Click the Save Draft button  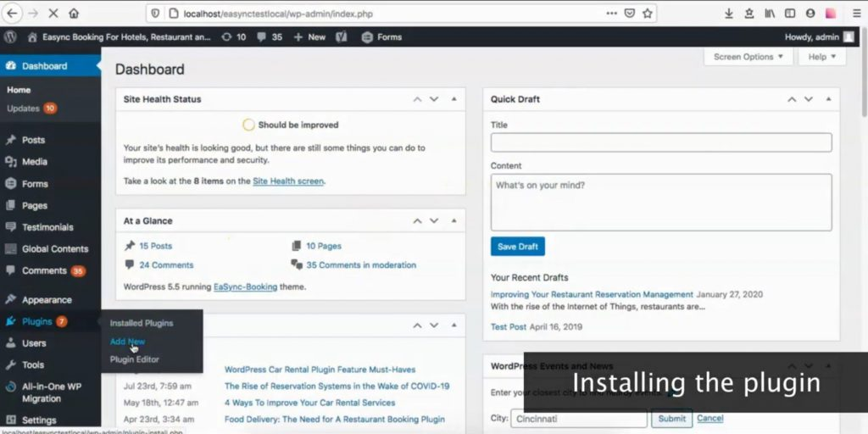coord(518,247)
